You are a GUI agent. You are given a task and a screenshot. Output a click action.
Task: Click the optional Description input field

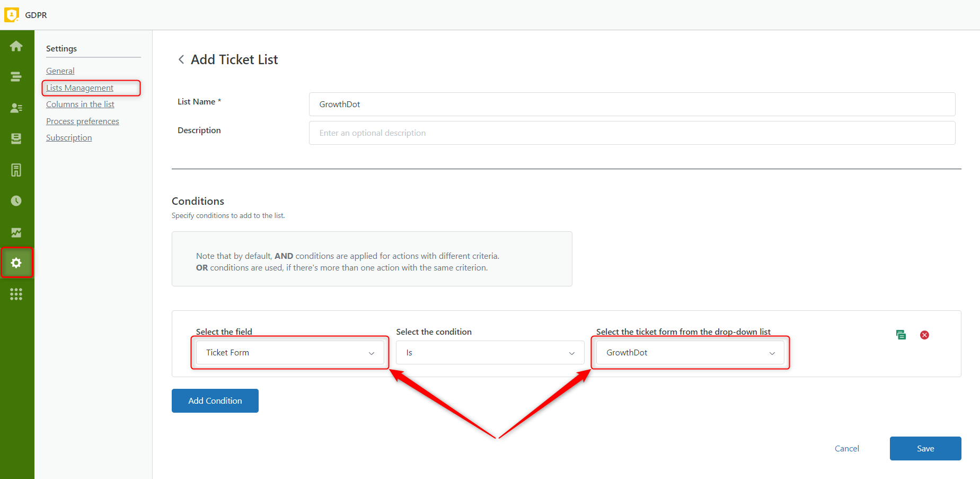[x=632, y=133]
